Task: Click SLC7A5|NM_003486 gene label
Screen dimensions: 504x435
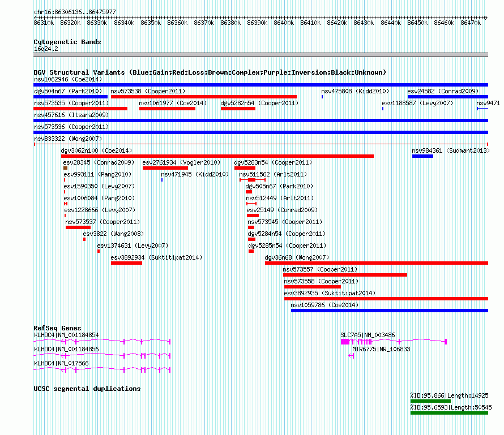Action: [x=368, y=335]
